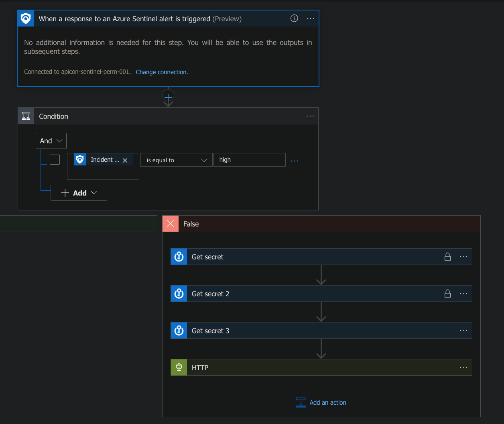Viewport: 504px width, 424px height.
Task: Tick the condition row checkbox
Action: (55, 159)
